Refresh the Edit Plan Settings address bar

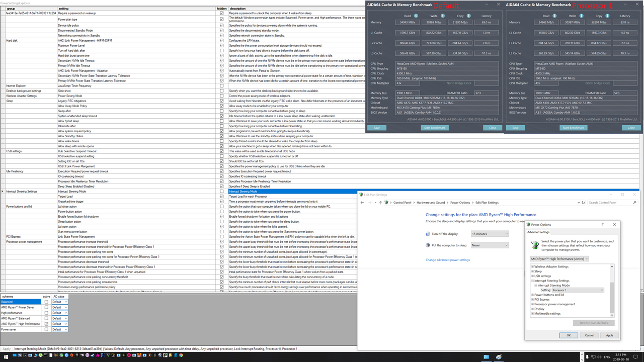point(583,203)
